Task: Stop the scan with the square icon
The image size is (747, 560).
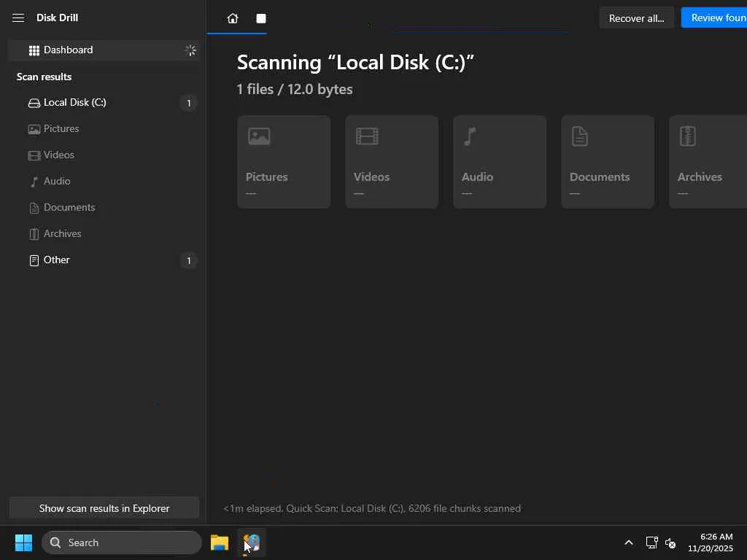Action: coord(261,18)
